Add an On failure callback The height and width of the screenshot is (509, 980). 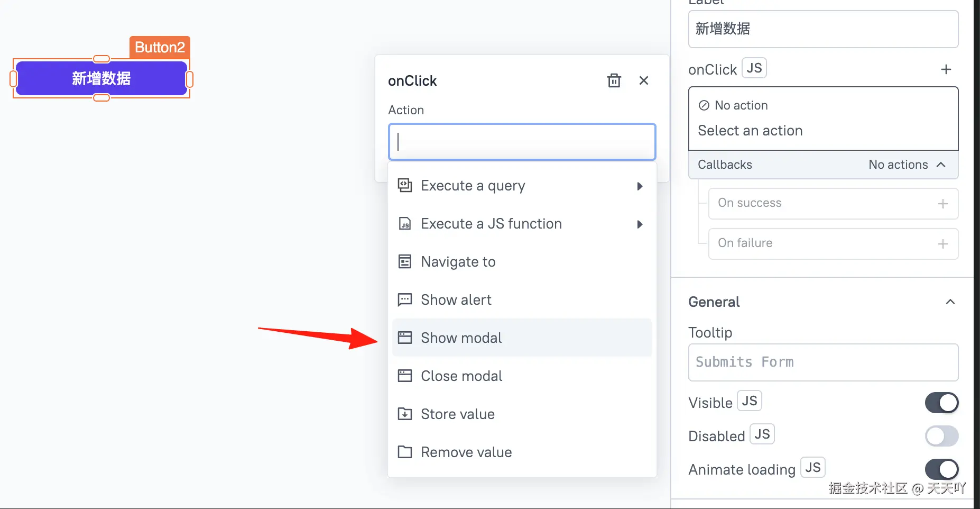[942, 244]
